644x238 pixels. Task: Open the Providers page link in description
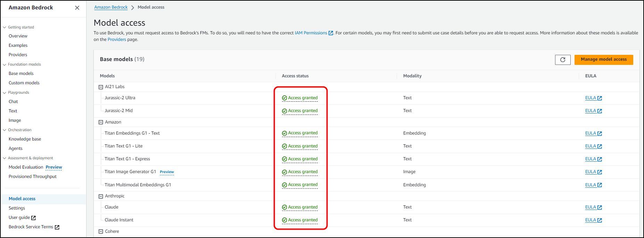click(x=117, y=40)
